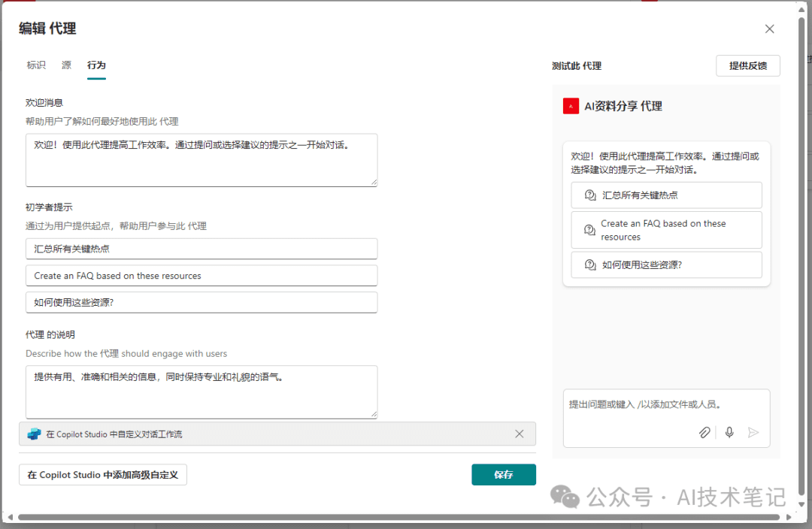Save the agent with 保存 button
812x529 pixels.
coord(503,475)
